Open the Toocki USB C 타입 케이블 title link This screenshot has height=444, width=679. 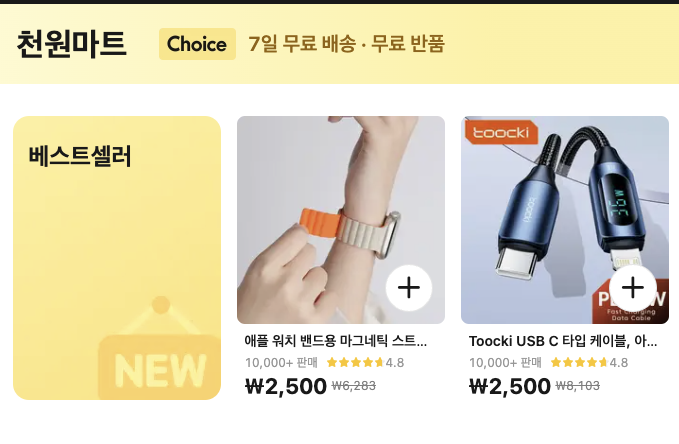563,341
